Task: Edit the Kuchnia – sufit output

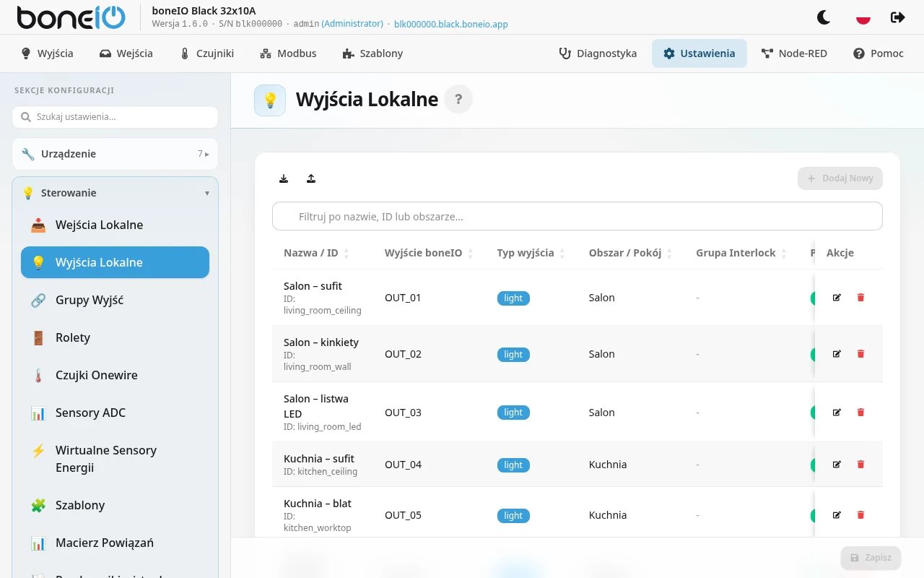Action: tap(837, 464)
